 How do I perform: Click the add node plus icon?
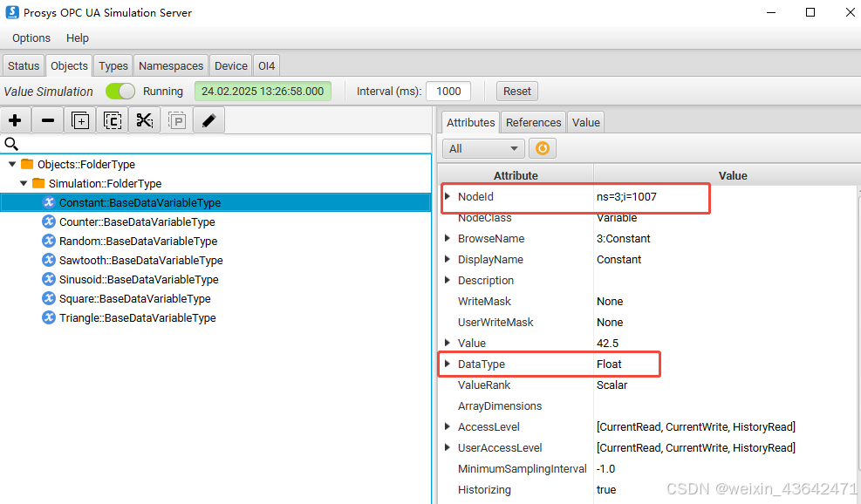pos(16,120)
